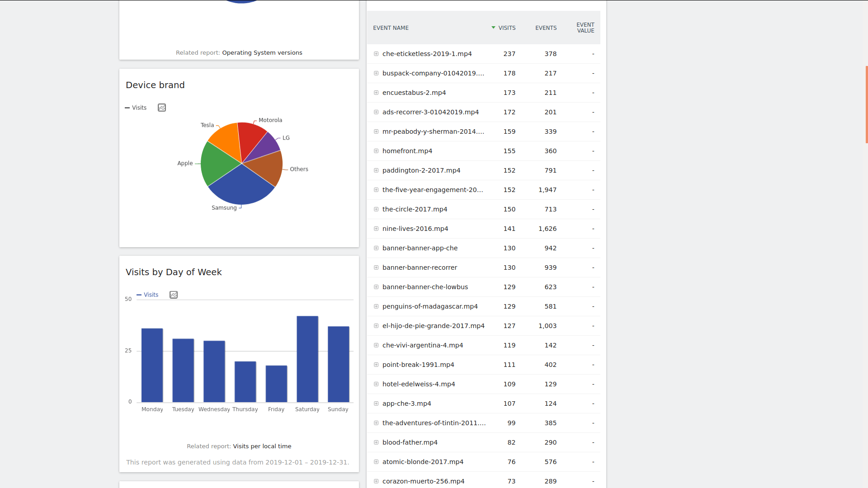Click the EVENT VALUE column header

pos(585,28)
